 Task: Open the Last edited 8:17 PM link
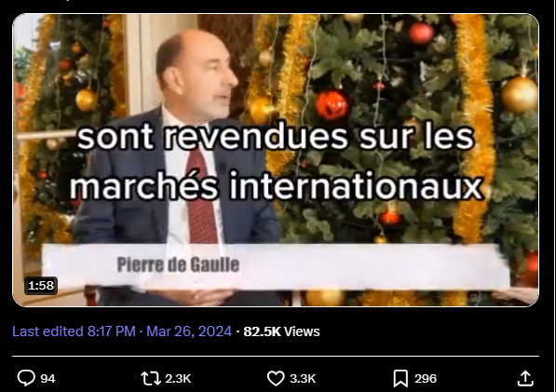click(75, 331)
